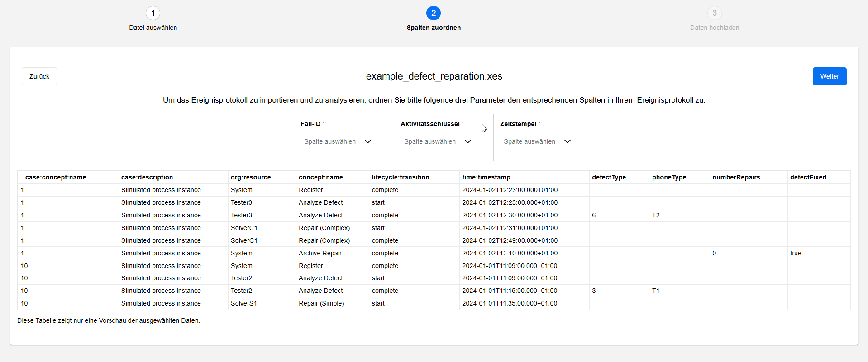Screen dimensions: 868x362
Task: Click the concept:name column header
Action: [x=321, y=177]
